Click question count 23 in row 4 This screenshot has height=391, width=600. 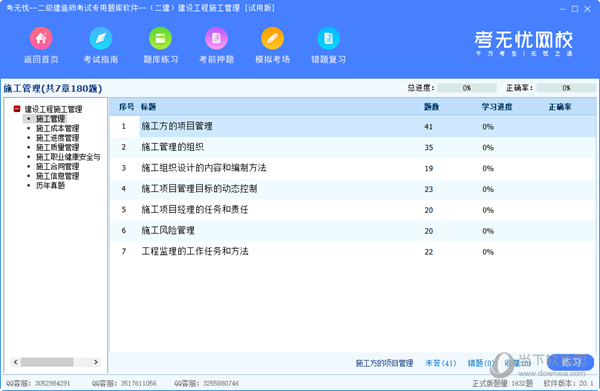[429, 189]
